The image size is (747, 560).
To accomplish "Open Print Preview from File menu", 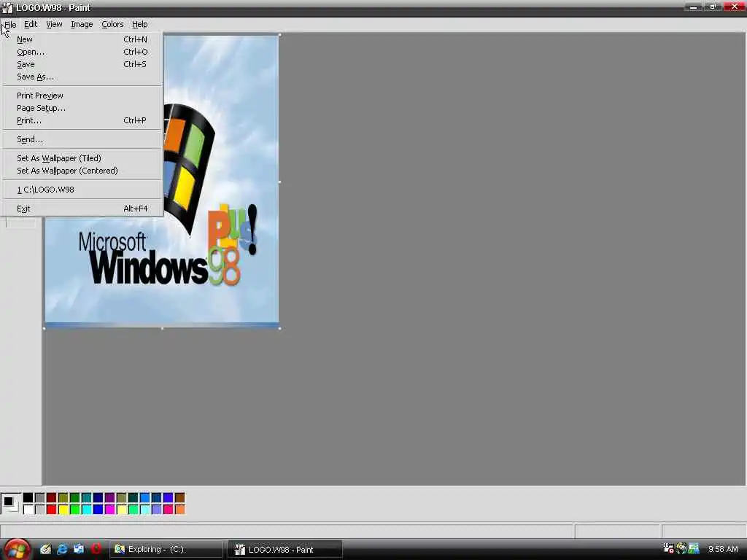I will tap(82, 96).
